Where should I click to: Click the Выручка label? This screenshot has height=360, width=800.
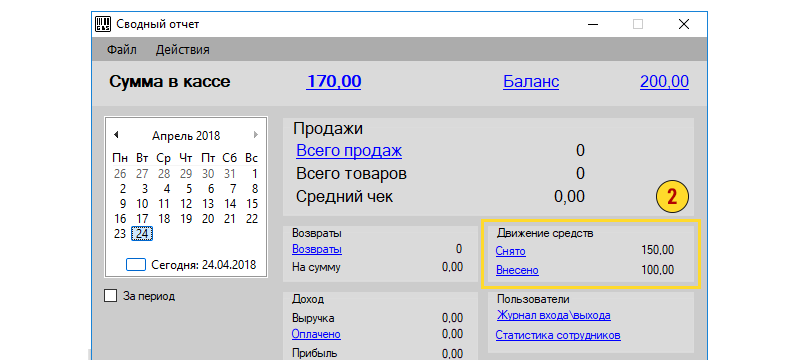[313, 319]
